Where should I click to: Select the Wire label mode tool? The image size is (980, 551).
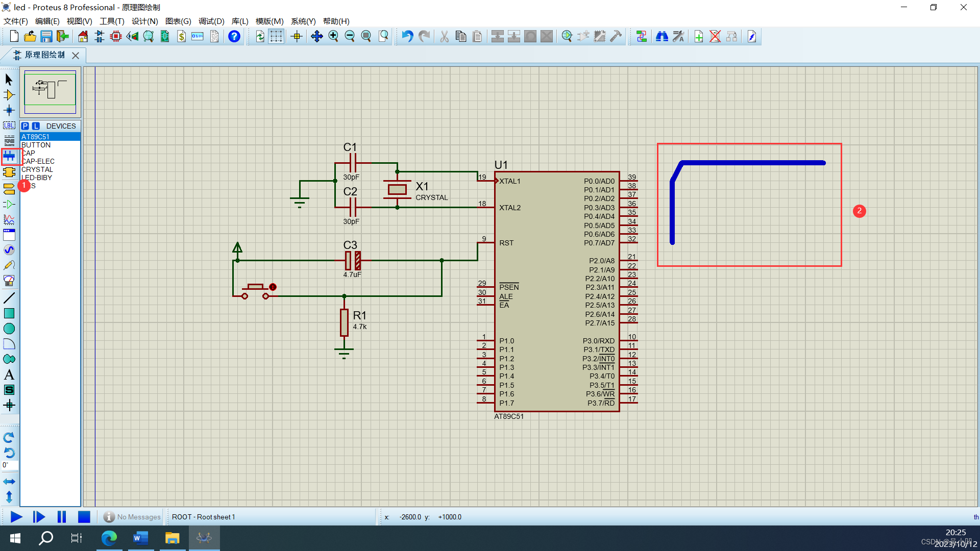point(9,126)
